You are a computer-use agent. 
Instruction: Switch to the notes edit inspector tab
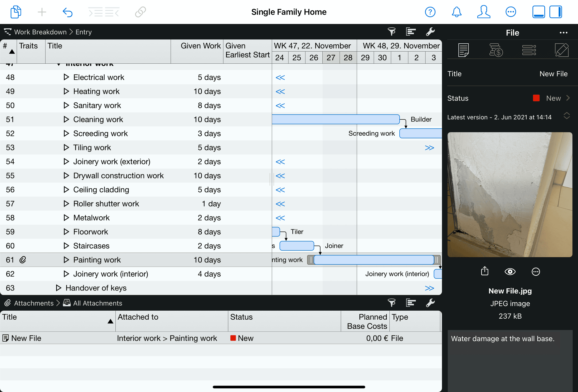(x=562, y=50)
